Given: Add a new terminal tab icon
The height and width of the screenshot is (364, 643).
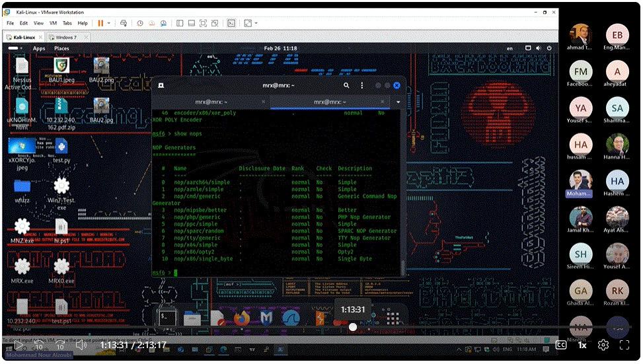Looking at the screenshot, I should click(161, 85).
